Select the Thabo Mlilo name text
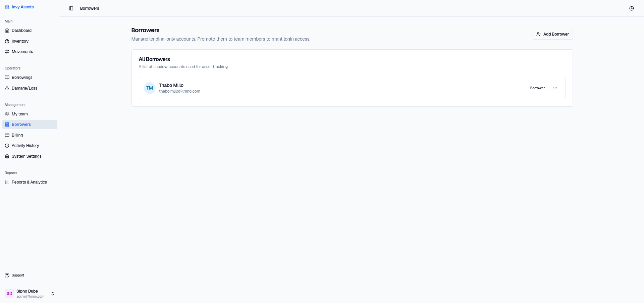 point(171,85)
